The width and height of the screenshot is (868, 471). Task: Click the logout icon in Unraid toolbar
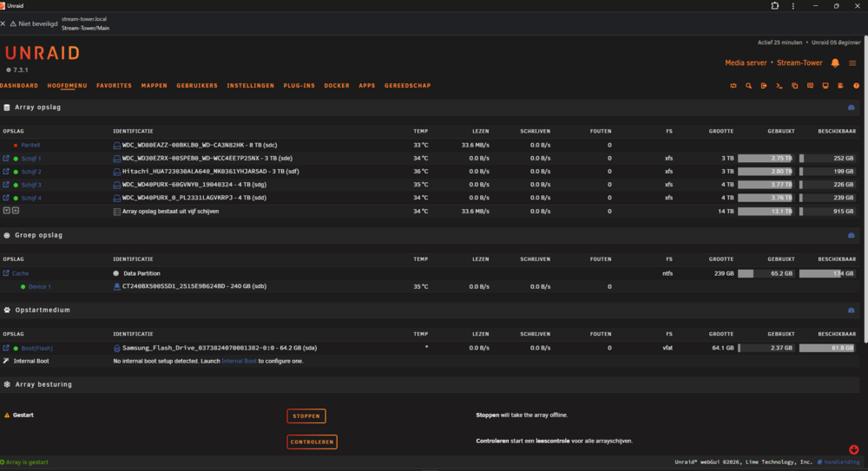point(764,86)
